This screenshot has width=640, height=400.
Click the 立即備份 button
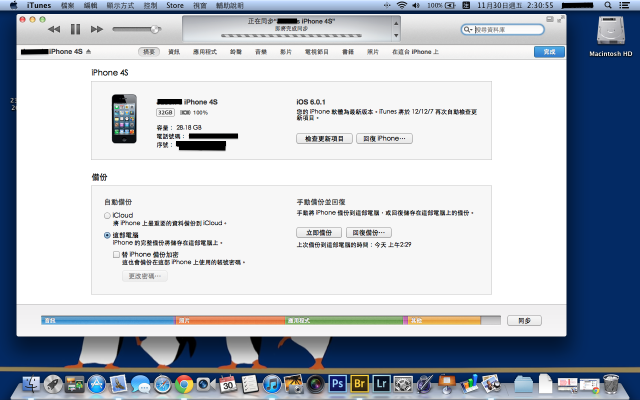coord(319,233)
